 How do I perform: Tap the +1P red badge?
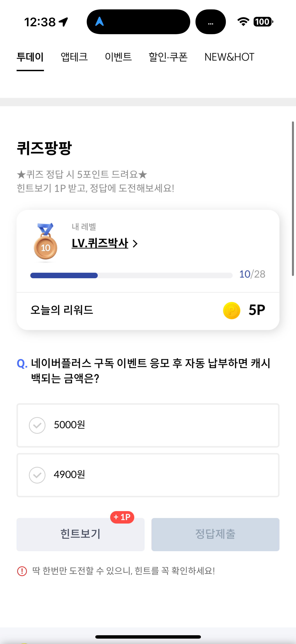click(122, 517)
